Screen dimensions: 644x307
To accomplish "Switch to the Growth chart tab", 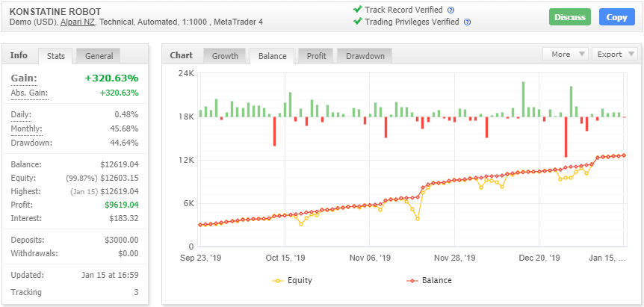I will coord(225,56).
